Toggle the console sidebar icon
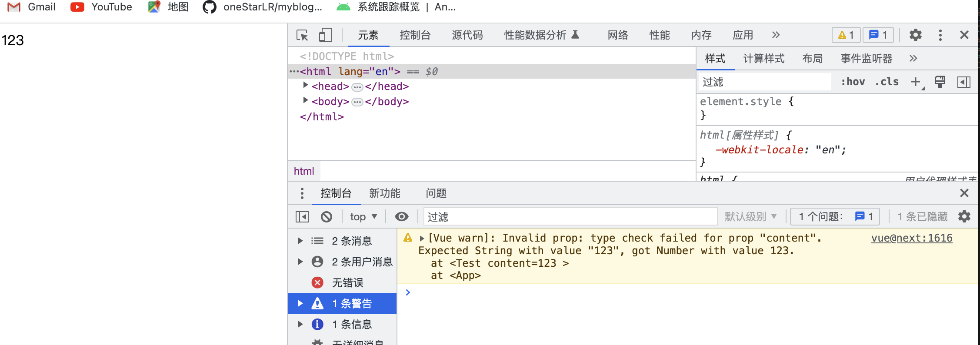This screenshot has height=345, width=980. point(302,216)
